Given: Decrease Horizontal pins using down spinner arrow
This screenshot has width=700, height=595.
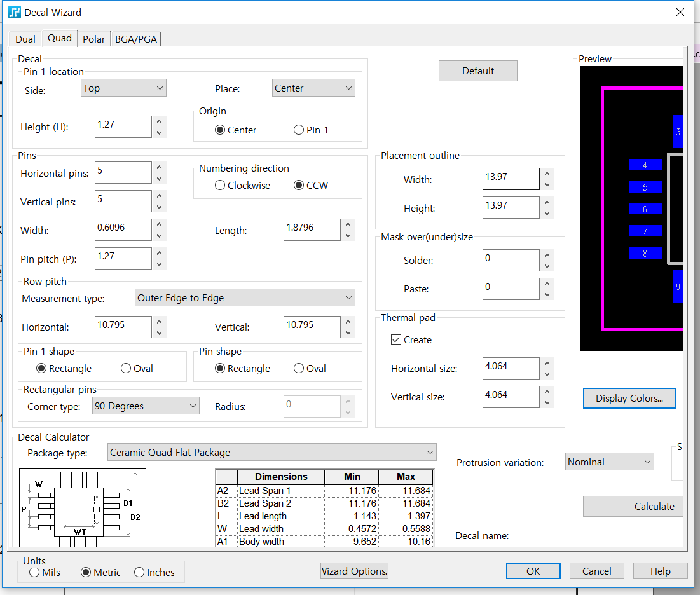Looking at the screenshot, I should pos(159,179).
